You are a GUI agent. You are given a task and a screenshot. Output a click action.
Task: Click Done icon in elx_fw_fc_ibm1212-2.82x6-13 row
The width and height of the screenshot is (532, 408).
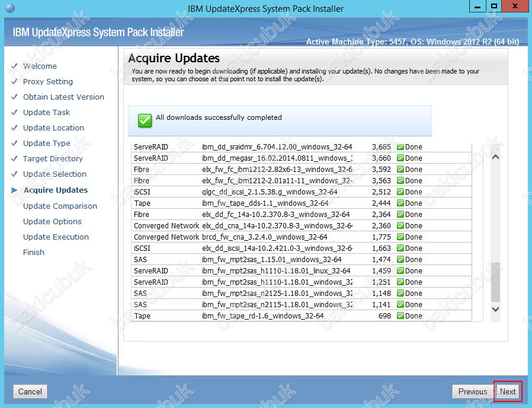click(400, 169)
